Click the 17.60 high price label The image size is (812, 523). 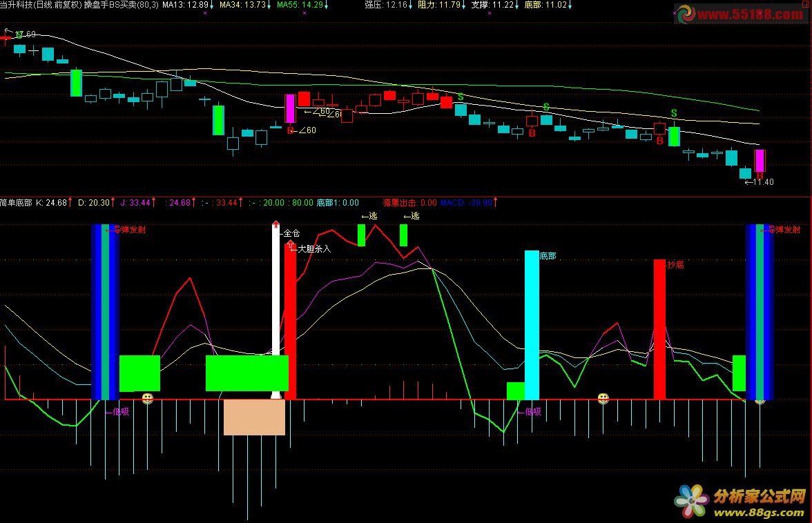point(26,34)
